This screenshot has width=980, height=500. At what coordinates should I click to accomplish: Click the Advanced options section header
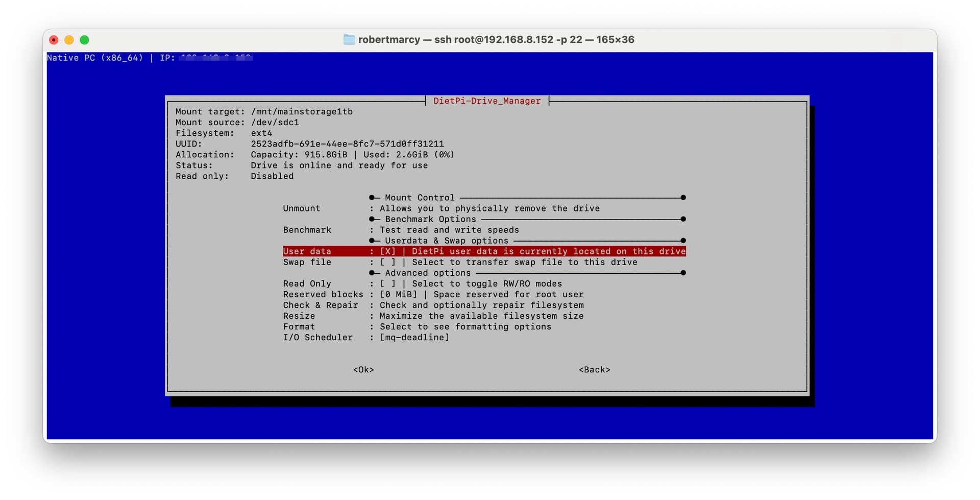pos(428,273)
